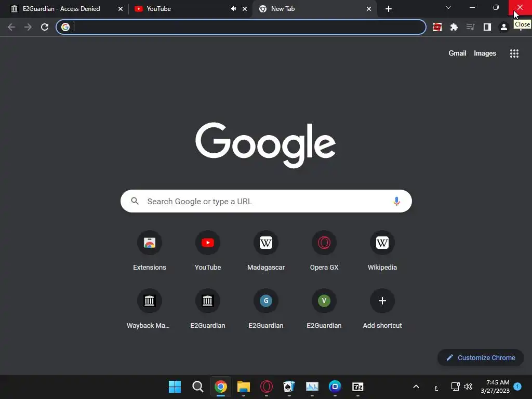Open the notification badge in the tray
This screenshot has width=532, height=399.
pyautogui.click(x=517, y=386)
